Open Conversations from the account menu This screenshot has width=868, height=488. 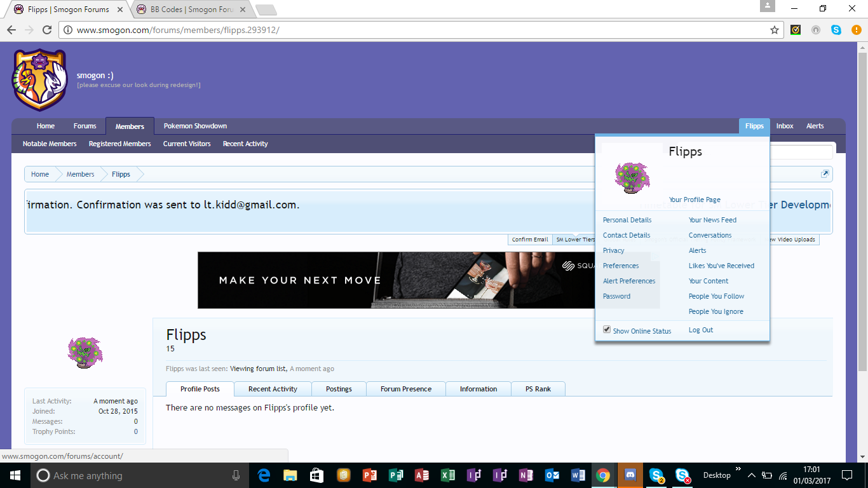point(710,235)
